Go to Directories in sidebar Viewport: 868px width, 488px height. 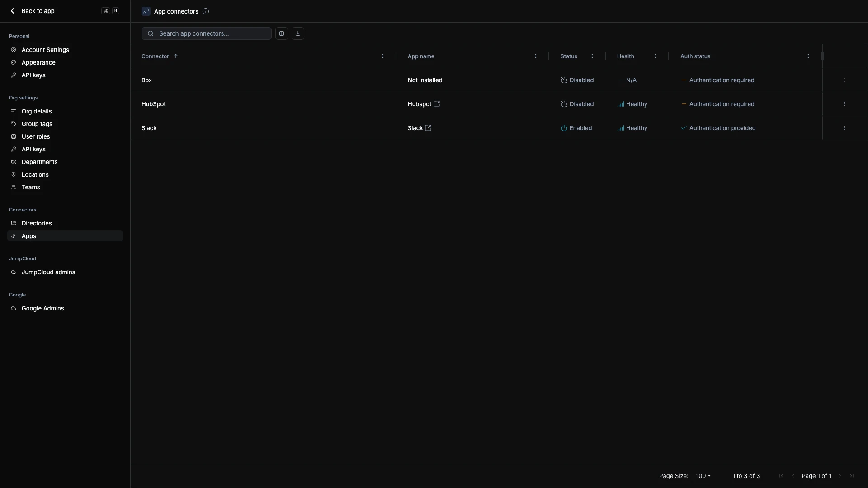pyautogui.click(x=37, y=223)
